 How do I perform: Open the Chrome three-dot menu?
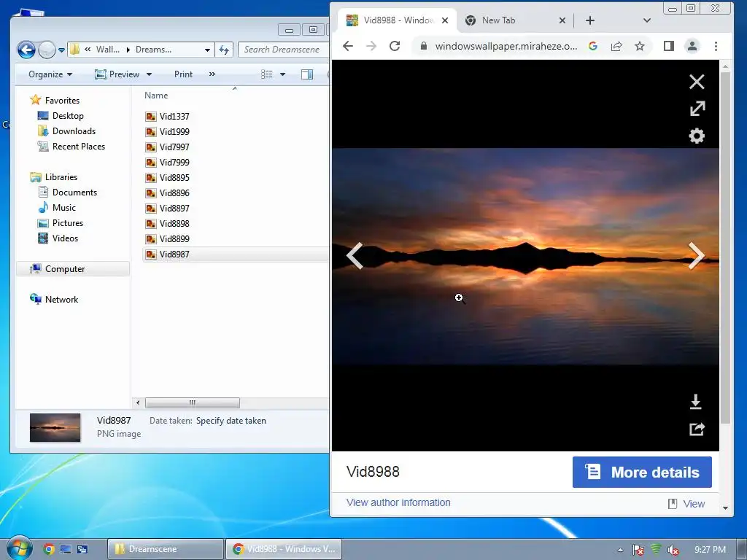716,46
